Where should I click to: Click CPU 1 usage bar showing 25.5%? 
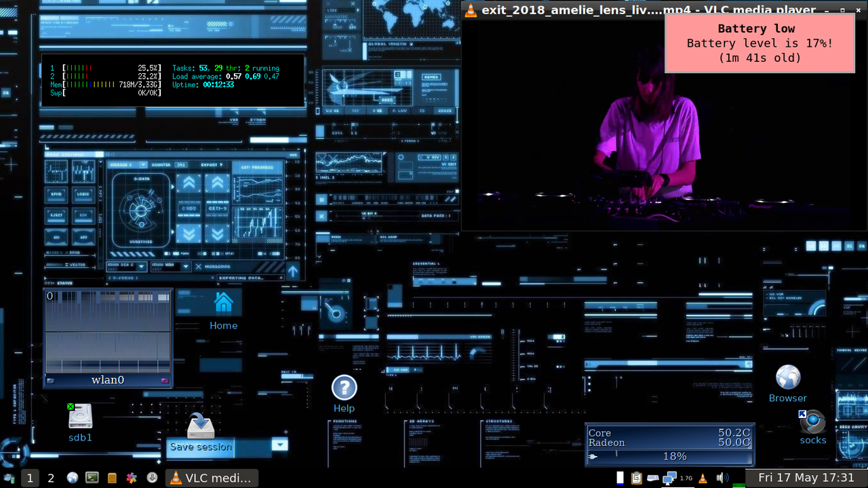pyautogui.click(x=106, y=68)
